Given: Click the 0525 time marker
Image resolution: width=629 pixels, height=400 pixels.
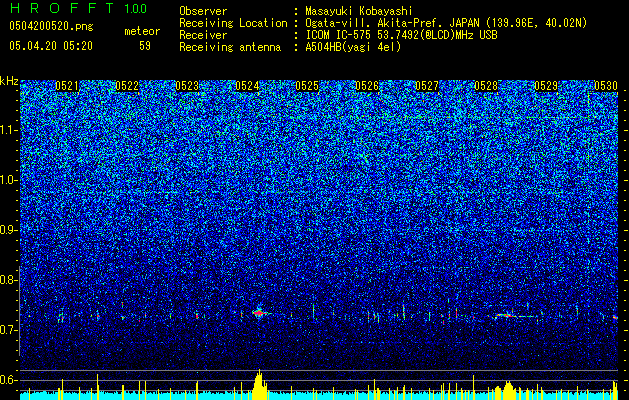Looking at the screenshot, I should coord(307,86).
